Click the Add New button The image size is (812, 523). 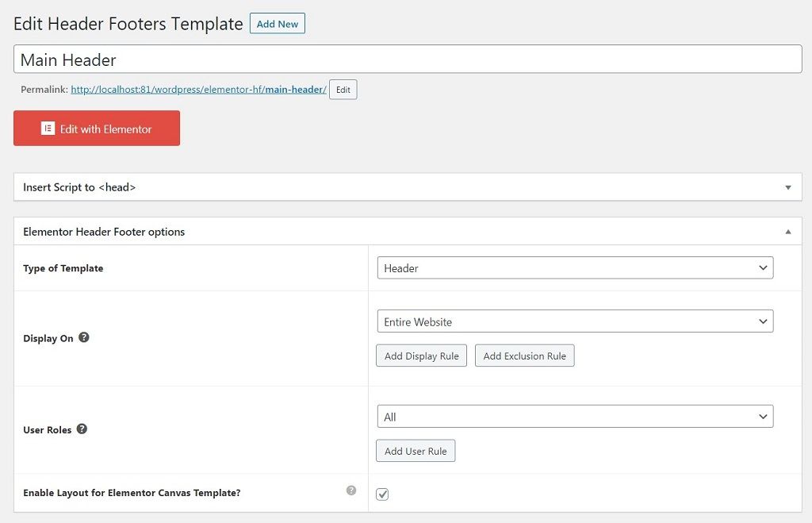tap(277, 24)
